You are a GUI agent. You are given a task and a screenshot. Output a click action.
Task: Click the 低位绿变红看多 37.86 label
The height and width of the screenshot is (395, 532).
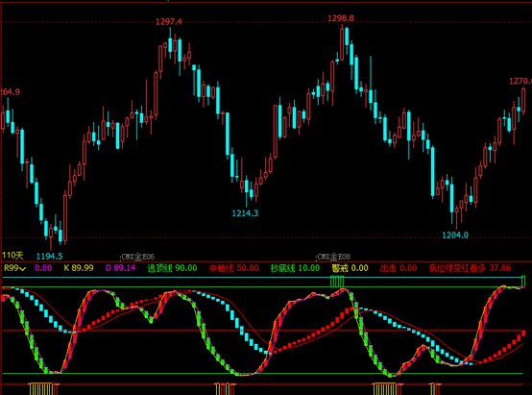pyautogui.click(x=470, y=268)
